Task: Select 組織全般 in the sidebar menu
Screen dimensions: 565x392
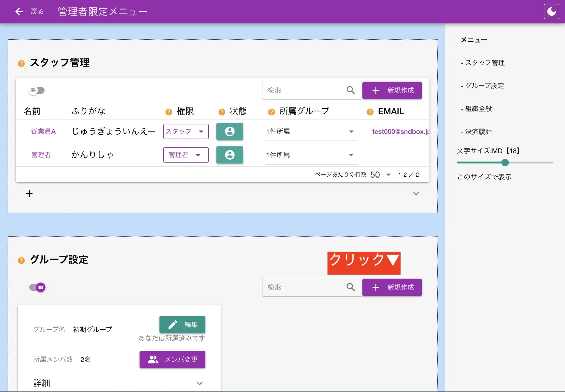Action: click(x=478, y=109)
